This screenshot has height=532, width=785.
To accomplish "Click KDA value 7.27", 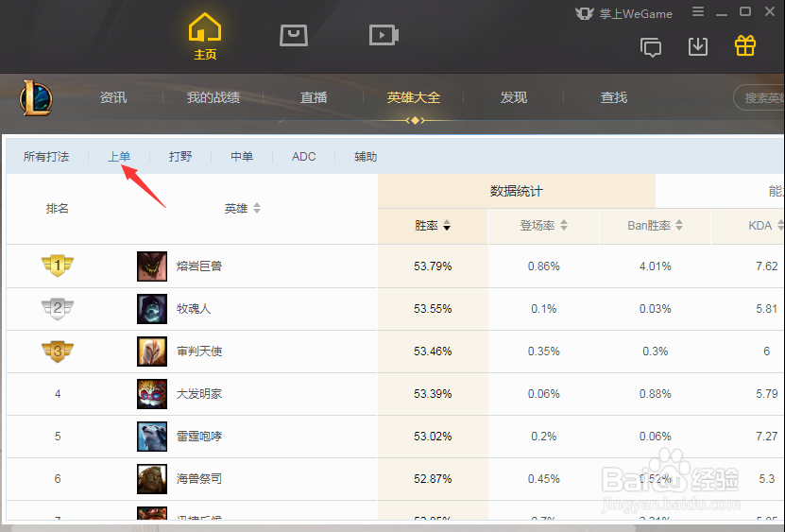I will 766,437.
